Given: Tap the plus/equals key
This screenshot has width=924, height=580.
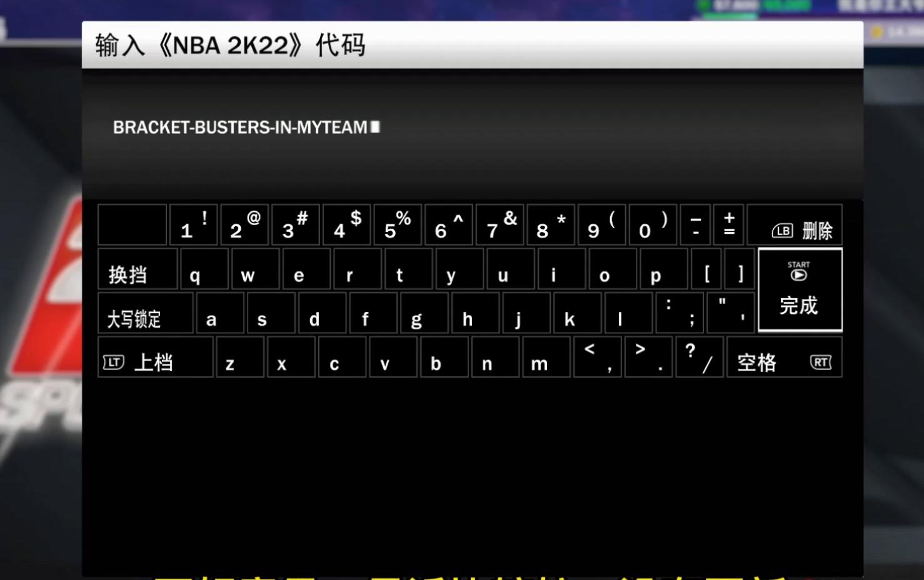Looking at the screenshot, I should 729,225.
